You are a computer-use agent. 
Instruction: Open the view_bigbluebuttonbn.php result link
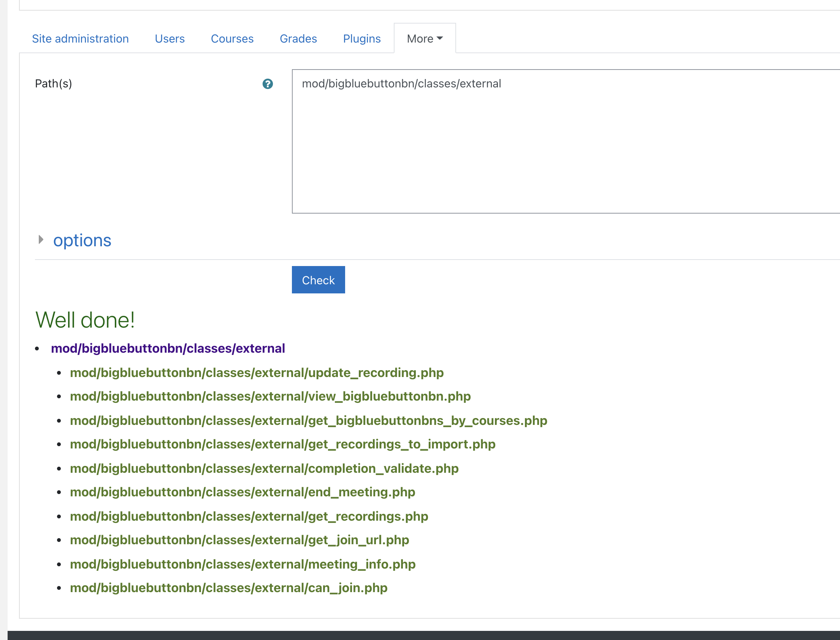[x=271, y=396]
